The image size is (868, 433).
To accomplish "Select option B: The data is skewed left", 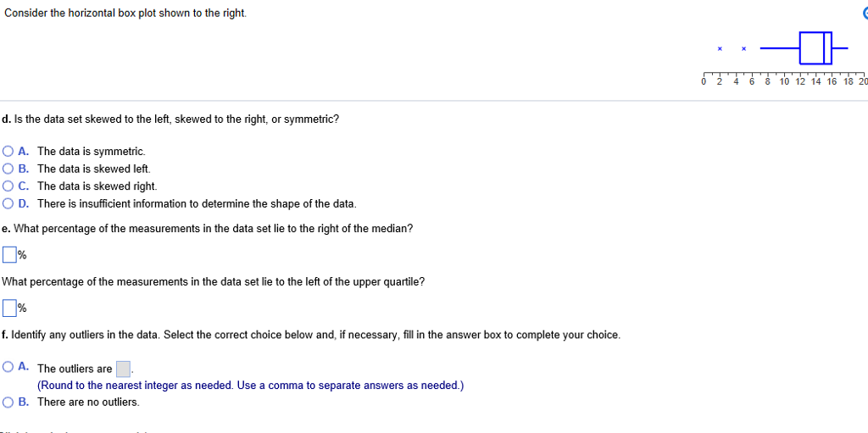I will coord(8,169).
